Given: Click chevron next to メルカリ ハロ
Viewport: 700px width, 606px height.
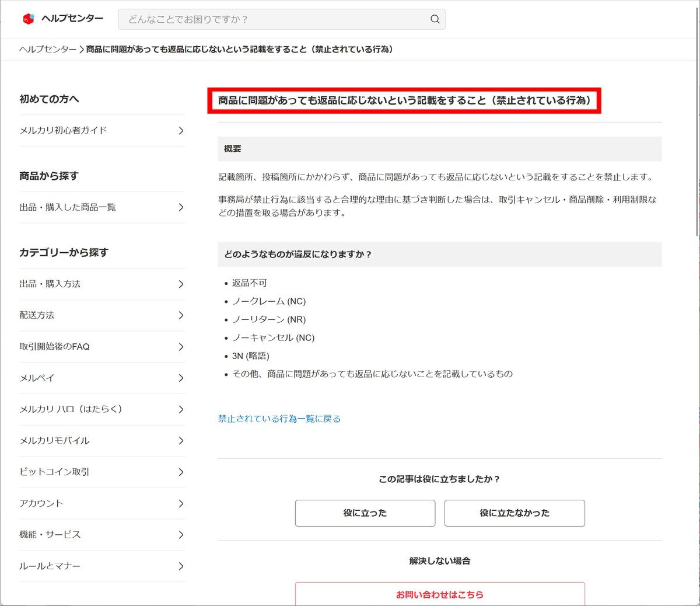Looking at the screenshot, I should point(181,409).
